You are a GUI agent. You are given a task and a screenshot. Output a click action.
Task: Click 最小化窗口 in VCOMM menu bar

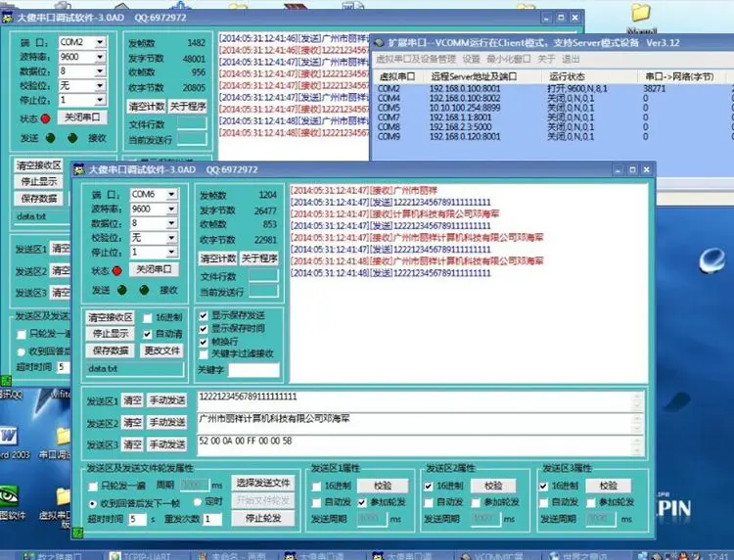tap(509, 59)
